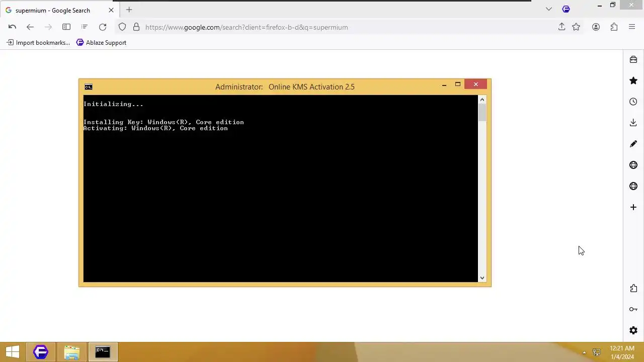Image resolution: width=644 pixels, height=362 pixels.
Task: Open the first globe web panel
Action: (633, 165)
